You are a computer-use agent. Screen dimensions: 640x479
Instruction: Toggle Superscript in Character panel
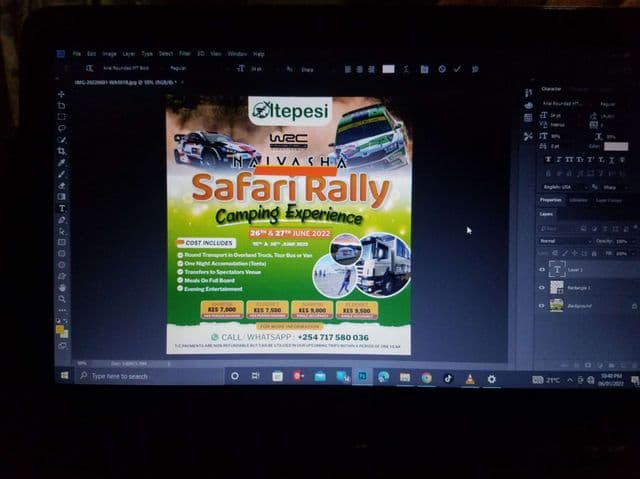coord(591,160)
